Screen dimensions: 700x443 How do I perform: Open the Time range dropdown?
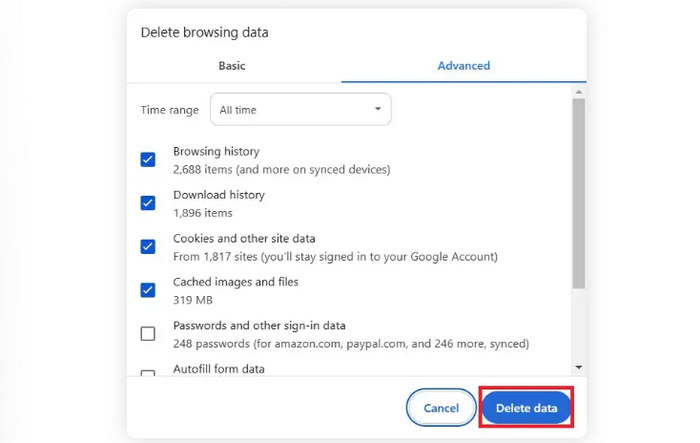point(300,109)
